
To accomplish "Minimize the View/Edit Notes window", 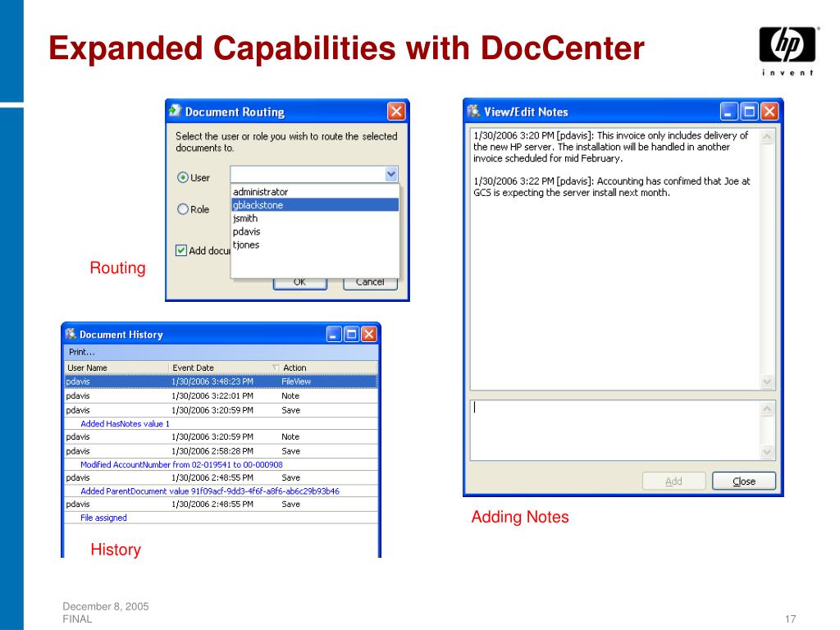I will (x=728, y=112).
